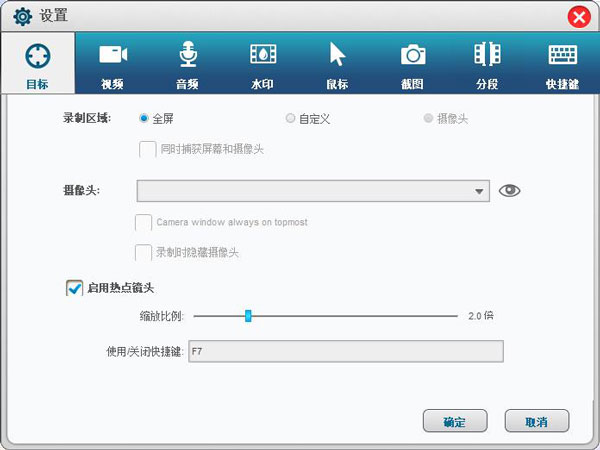
Task: Open the 视频 video settings tab
Action: (x=112, y=64)
